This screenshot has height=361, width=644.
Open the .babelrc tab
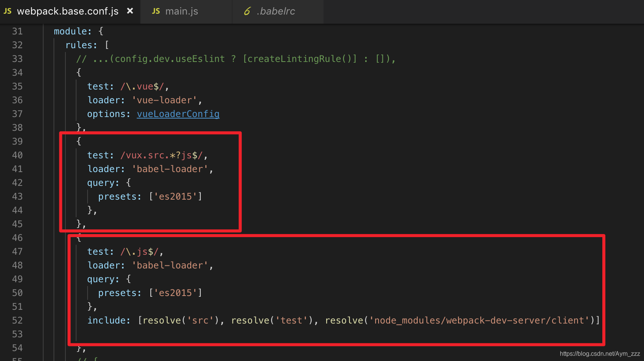(278, 11)
